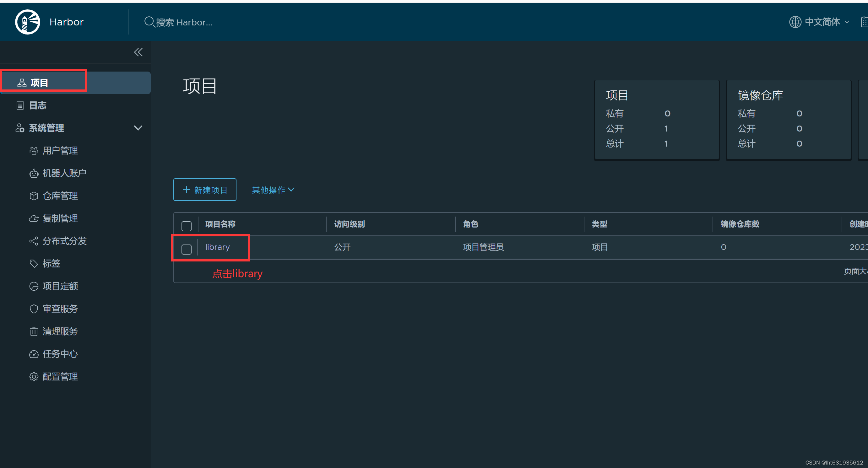The image size is (868, 468).
Task: Click the Harbor title text
Action: pyautogui.click(x=66, y=22)
